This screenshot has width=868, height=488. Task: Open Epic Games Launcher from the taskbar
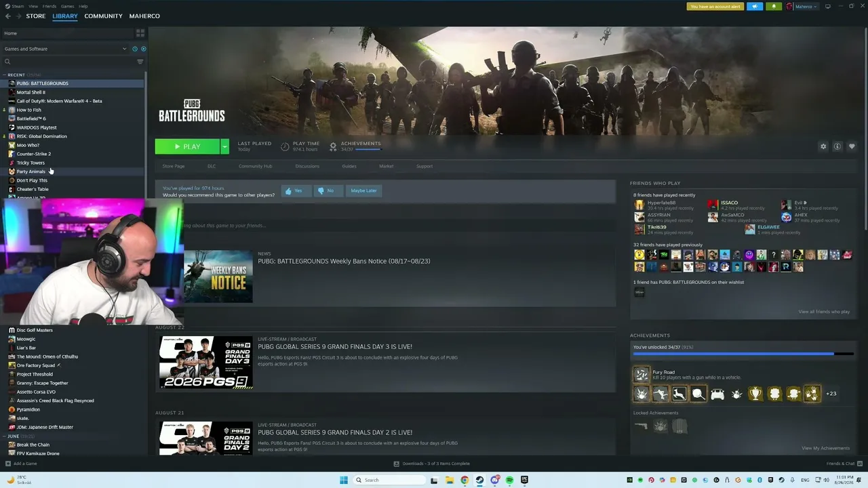coord(524,480)
